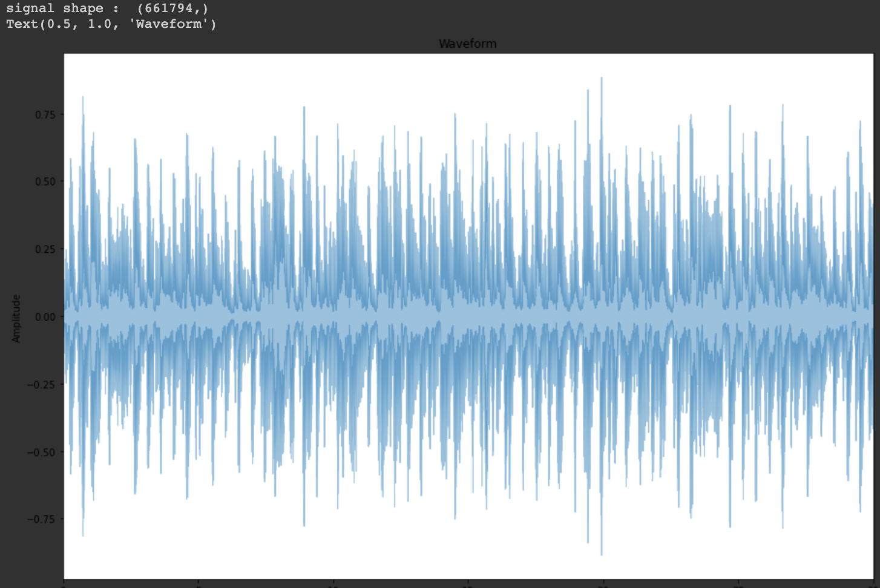
Task: Click the 0.75 y-axis tick label
Action: [45, 114]
